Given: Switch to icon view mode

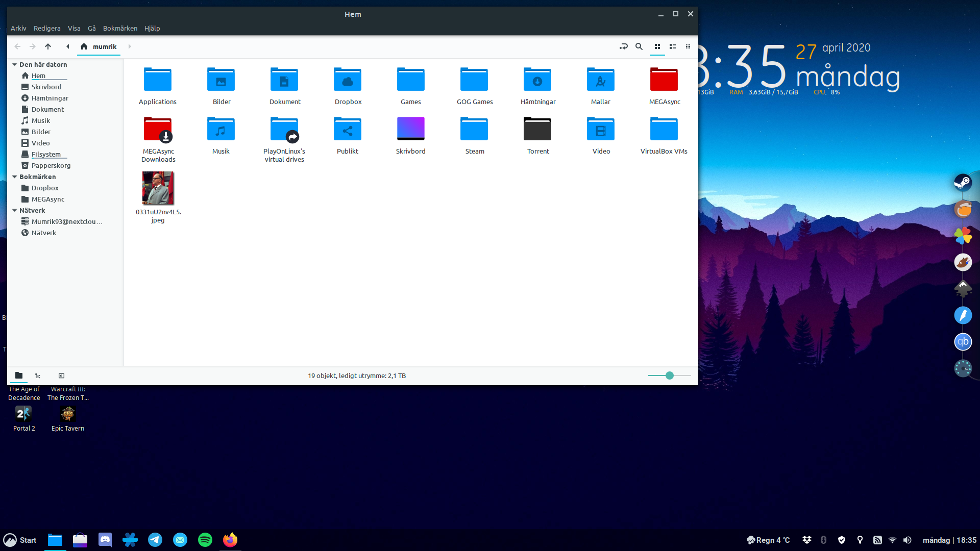Looking at the screenshot, I should click(657, 46).
